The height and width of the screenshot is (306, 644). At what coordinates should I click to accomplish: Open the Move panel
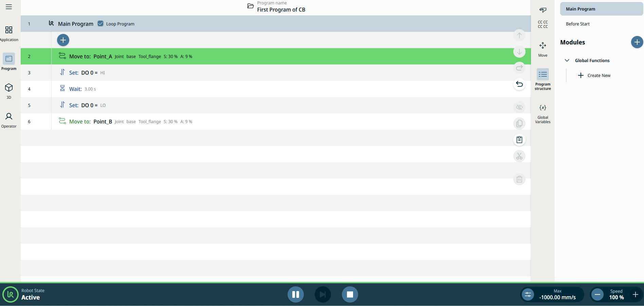click(542, 49)
